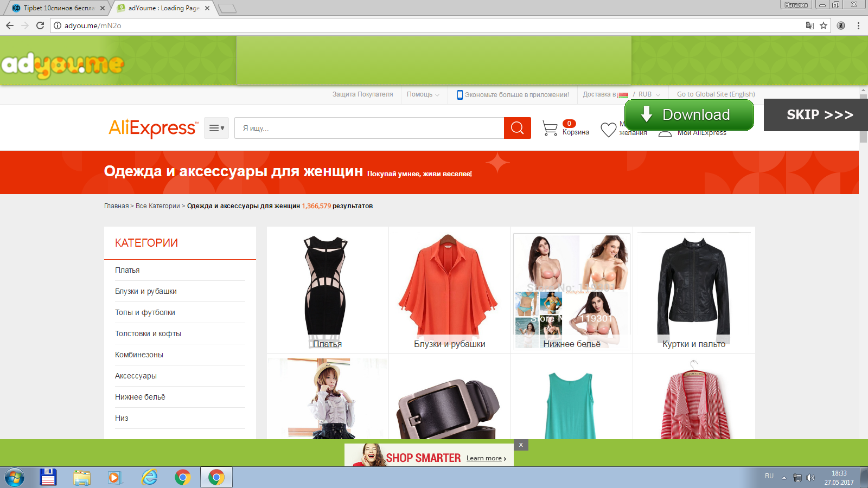
Task: Click the highlighted active Chrome taskbar button
Action: pyautogui.click(x=216, y=478)
